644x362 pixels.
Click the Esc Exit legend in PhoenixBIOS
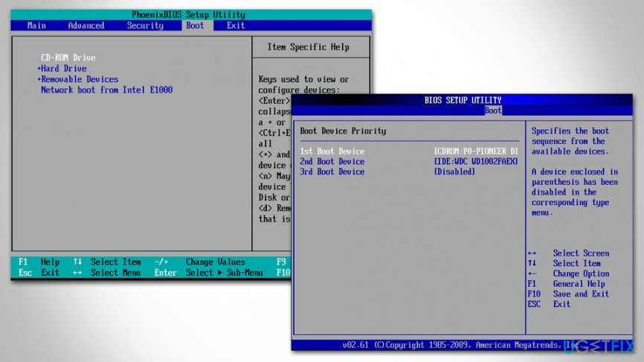pos(39,273)
